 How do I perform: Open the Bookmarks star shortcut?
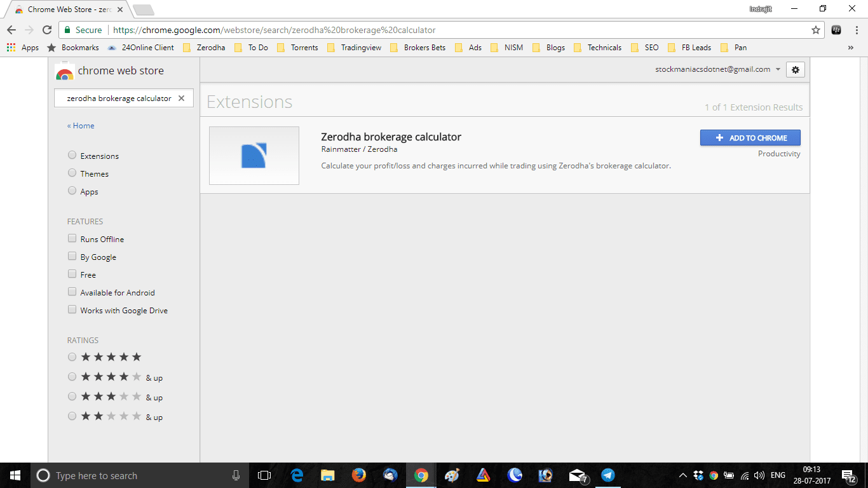[73, 48]
